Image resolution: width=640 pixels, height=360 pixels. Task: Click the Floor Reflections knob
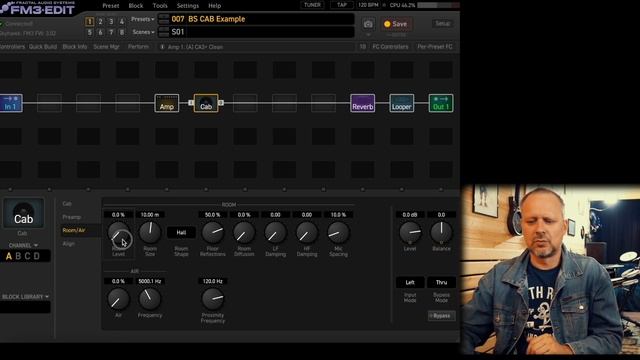(x=213, y=233)
